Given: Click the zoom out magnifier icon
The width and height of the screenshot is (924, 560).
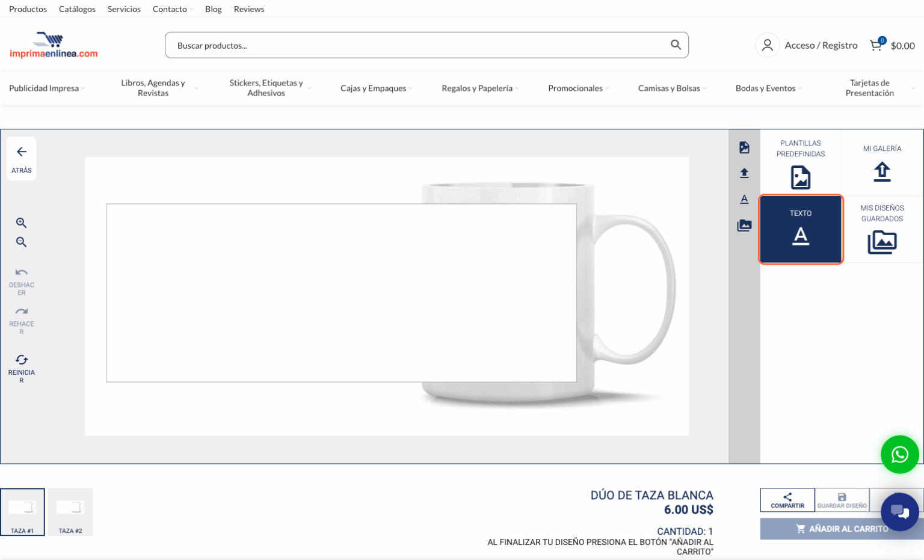Looking at the screenshot, I should click(21, 242).
